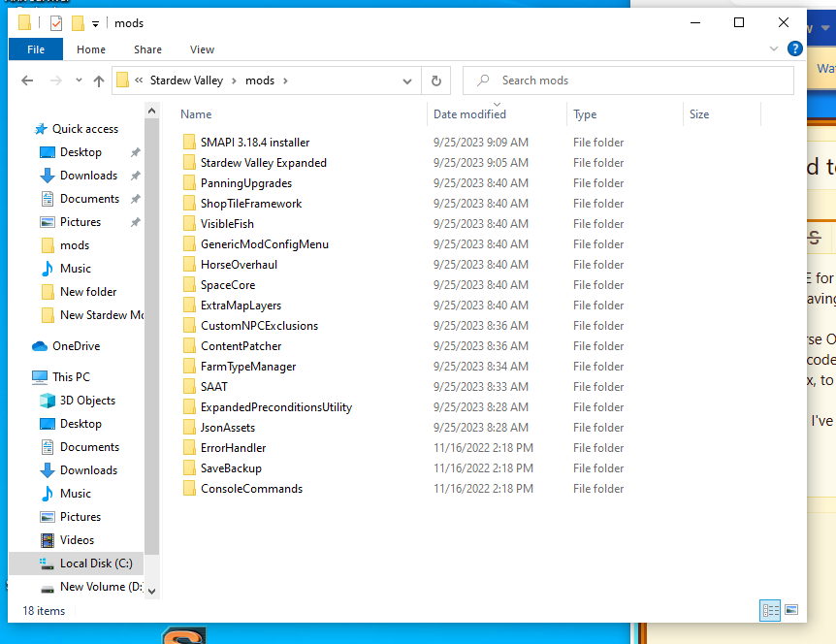Open pinned Desktop under Quick access
The image size is (836, 644).
(x=80, y=152)
